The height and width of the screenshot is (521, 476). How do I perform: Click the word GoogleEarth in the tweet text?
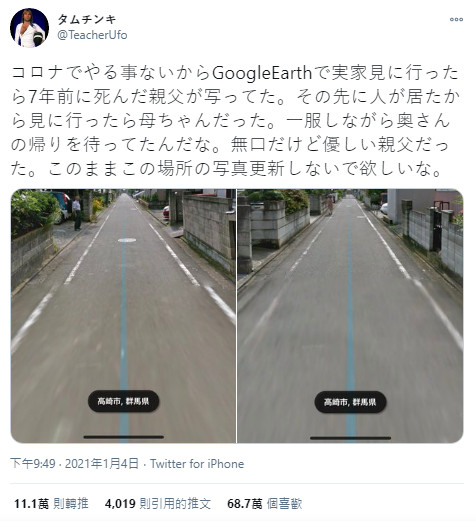[262, 73]
